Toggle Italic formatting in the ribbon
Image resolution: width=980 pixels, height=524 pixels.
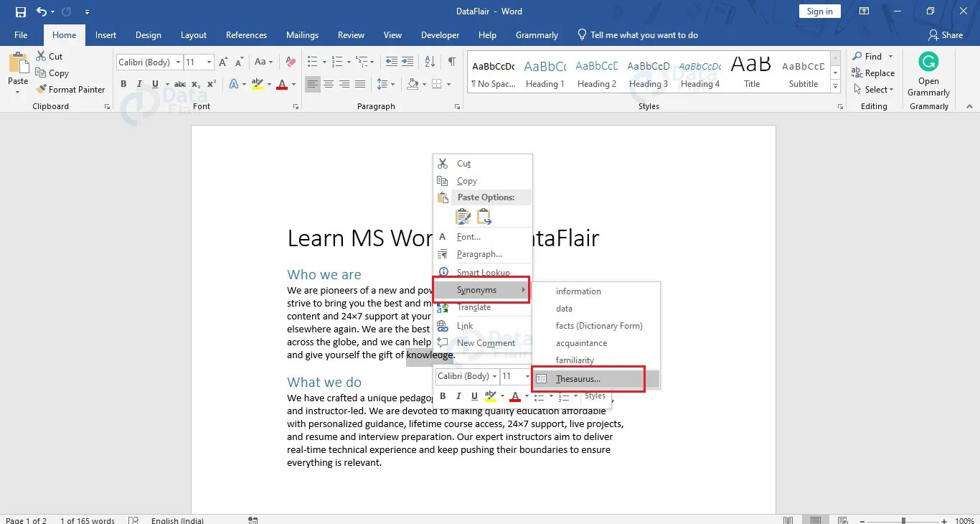click(139, 84)
